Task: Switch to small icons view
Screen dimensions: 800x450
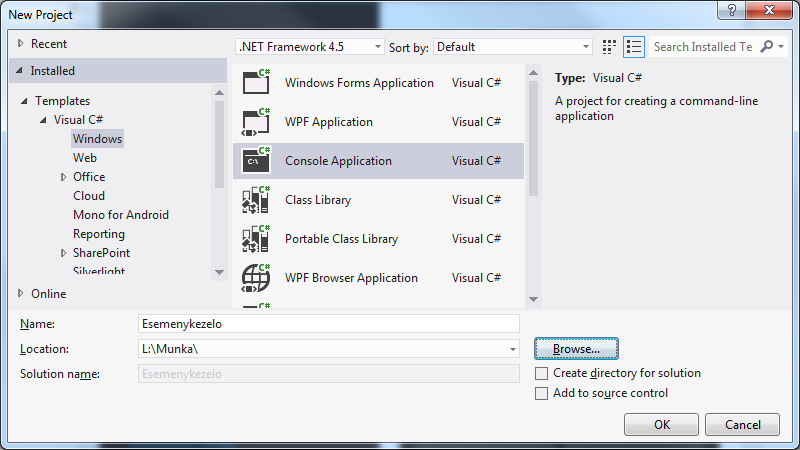Action: tap(609, 47)
